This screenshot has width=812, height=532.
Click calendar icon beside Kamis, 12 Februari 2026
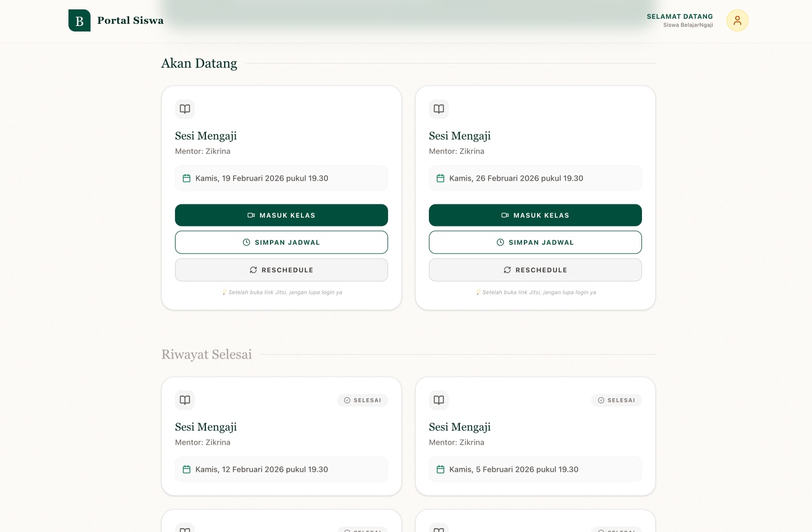coord(187,470)
